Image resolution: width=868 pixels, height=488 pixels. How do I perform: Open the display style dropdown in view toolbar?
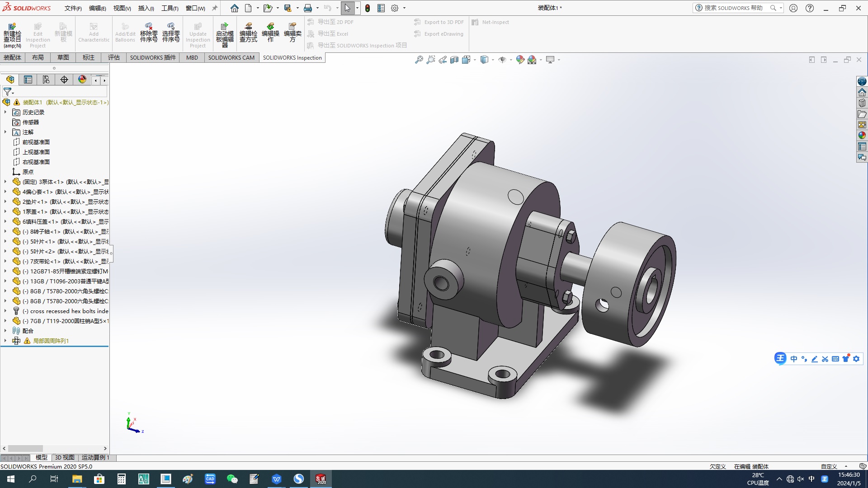[493, 60]
